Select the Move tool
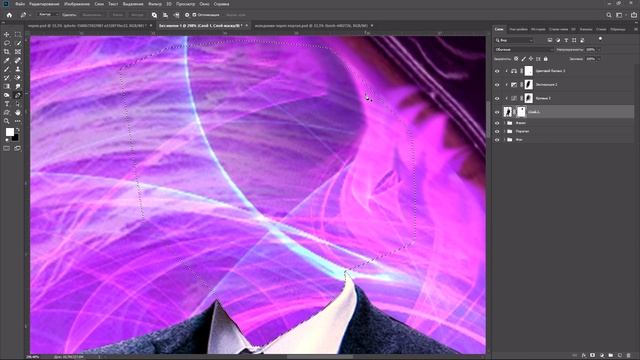This screenshot has width=640, height=360. (7, 34)
